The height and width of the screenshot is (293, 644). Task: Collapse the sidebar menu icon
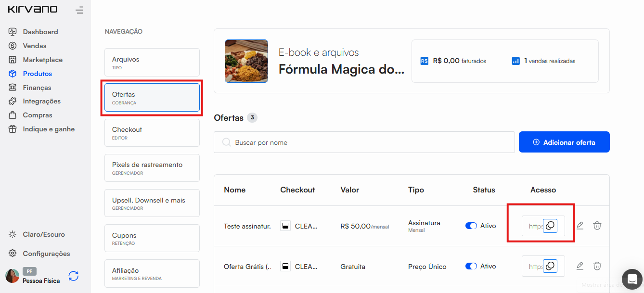(x=79, y=10)
